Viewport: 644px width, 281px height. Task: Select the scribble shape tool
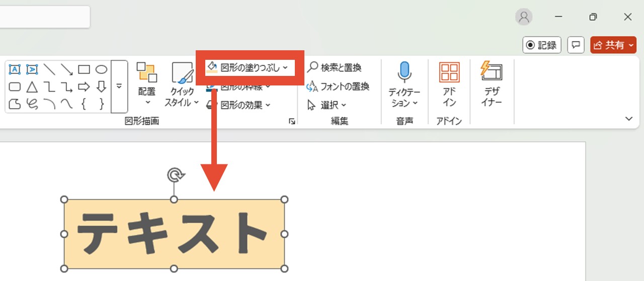click(32, 104)
